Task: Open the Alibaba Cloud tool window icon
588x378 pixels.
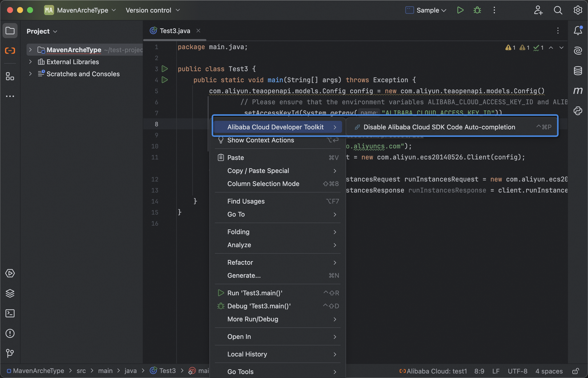Action: pos(10,51)
